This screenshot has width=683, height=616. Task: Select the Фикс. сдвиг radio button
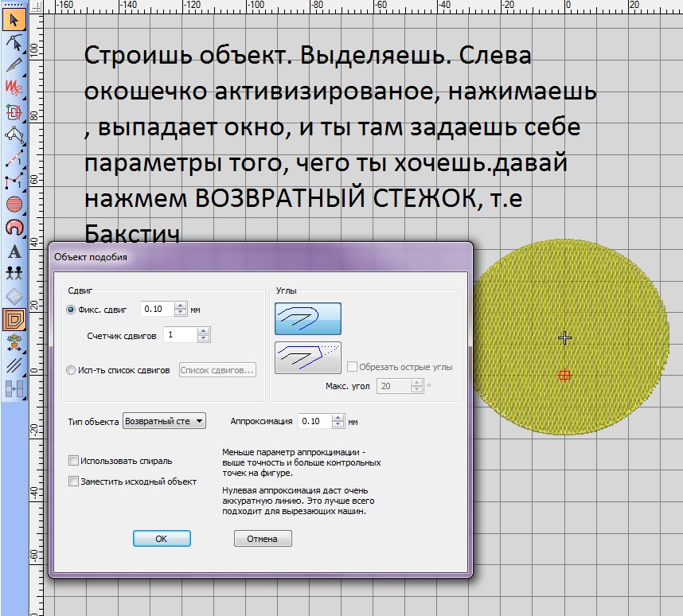tap(72, 310)
